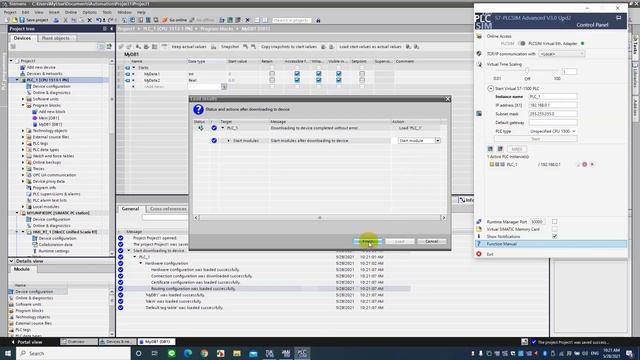Expand the Technology objects folder
This screenshot has width=640, height=360.
[23, 131]
